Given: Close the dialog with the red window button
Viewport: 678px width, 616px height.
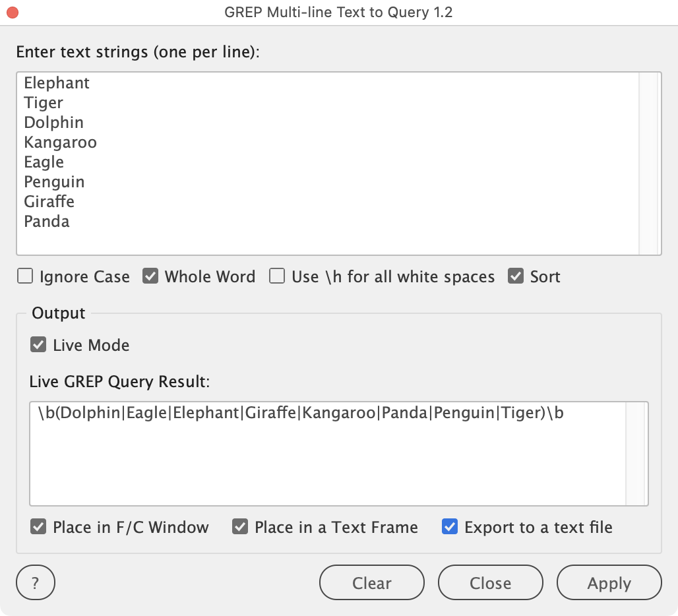Looking at the screenshot, I should click(13, 13).
